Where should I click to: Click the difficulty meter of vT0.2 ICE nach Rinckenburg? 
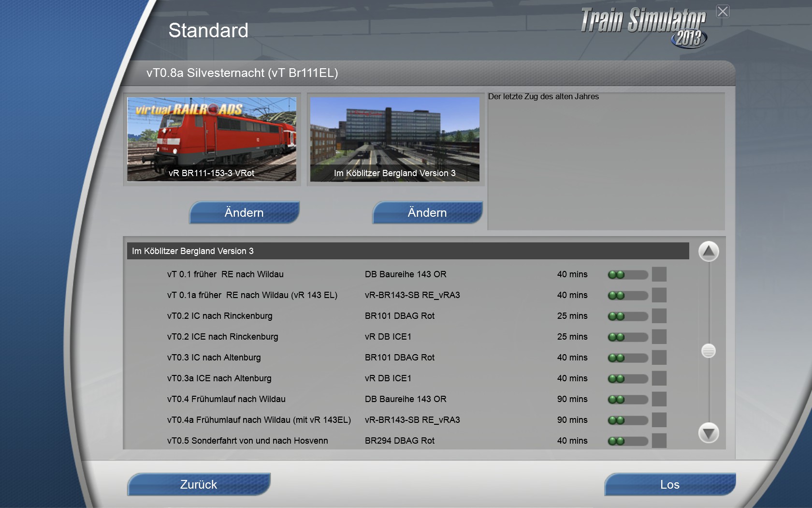click(628, 337)
